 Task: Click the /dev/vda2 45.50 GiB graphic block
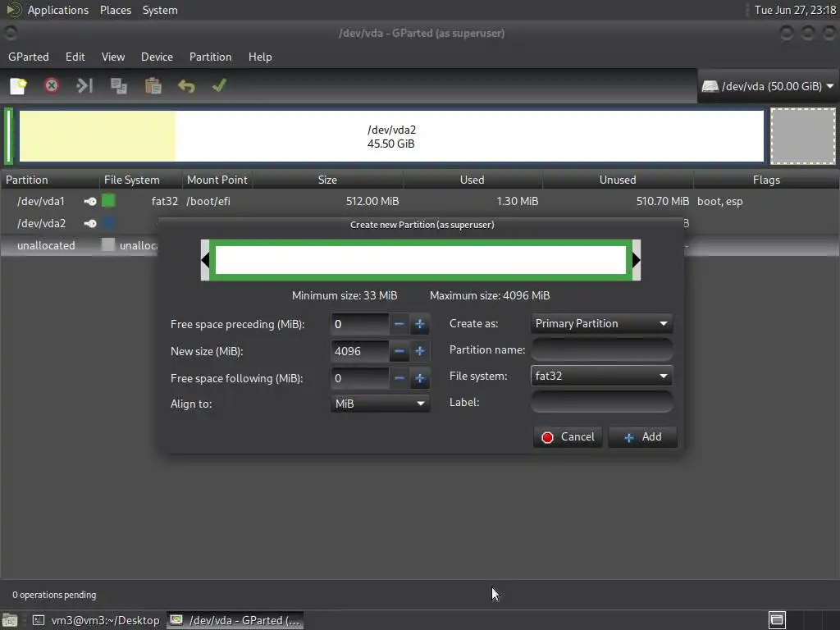tap(391, 136)
